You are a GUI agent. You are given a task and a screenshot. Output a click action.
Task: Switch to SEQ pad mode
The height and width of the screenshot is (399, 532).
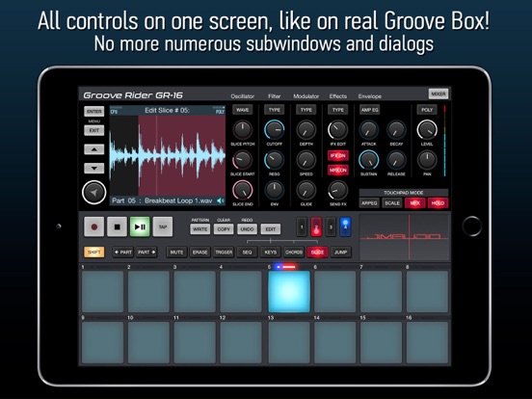[247, 253]
